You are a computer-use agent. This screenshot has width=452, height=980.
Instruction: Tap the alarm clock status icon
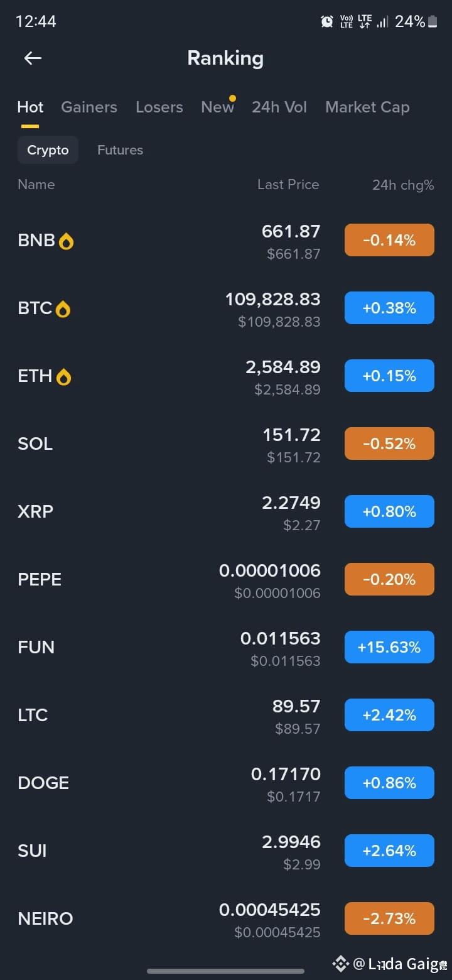327,21
